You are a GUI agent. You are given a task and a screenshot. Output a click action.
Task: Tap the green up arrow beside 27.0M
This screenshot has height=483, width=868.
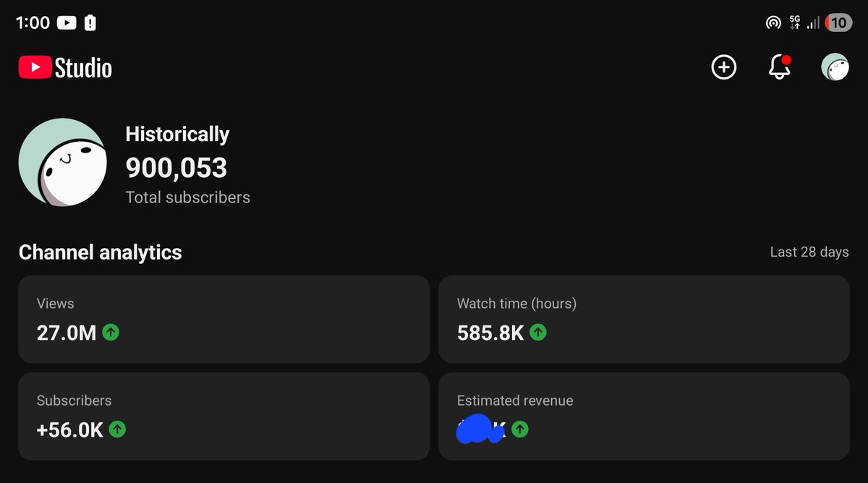[x=111, y=333]
